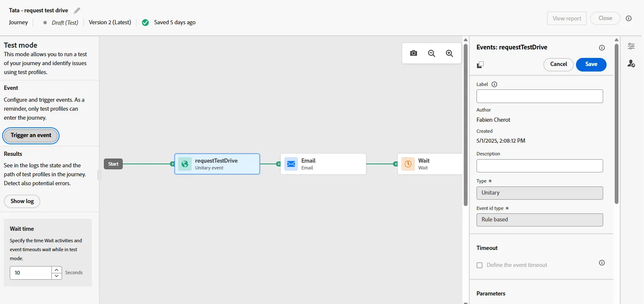Image resolution: width=644 pixels, height=304 pixels.
Task: Open the profile icon in the right rail
Action: tap(631, 63)
